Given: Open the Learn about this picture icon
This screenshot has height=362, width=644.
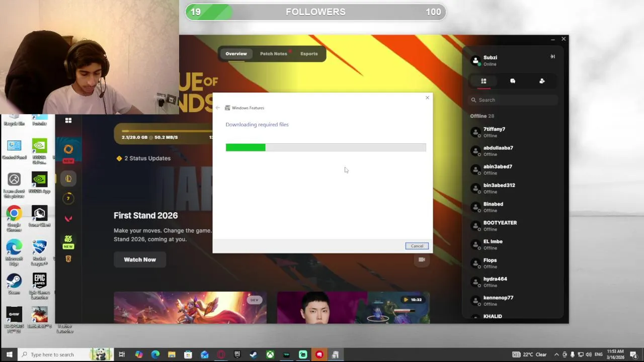Looking at the screenshot, I should 14,185.
